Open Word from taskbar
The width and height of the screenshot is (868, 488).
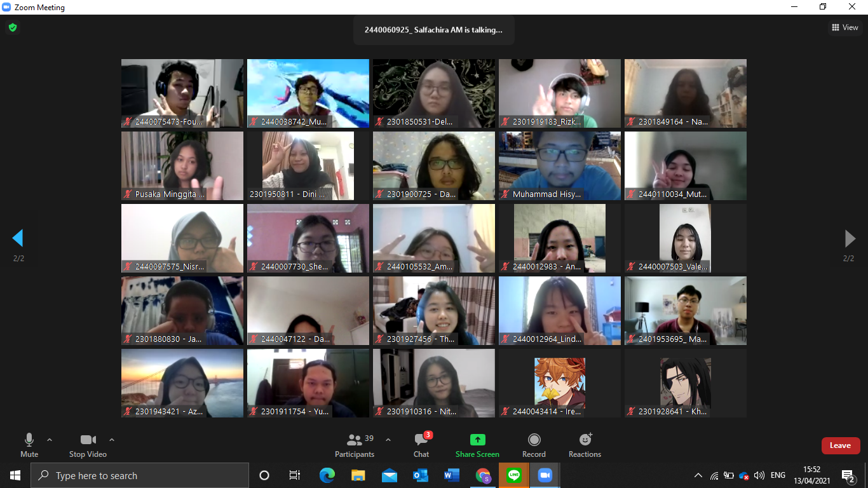(451, 475)
